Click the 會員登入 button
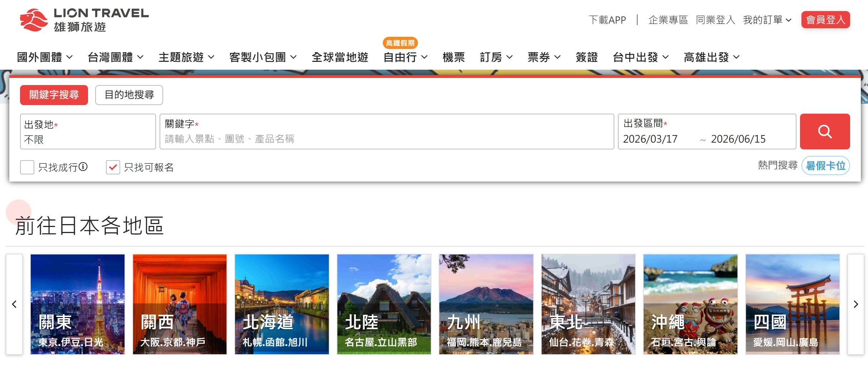This screenshot has width=868, height=366. [x=825, y=20]
